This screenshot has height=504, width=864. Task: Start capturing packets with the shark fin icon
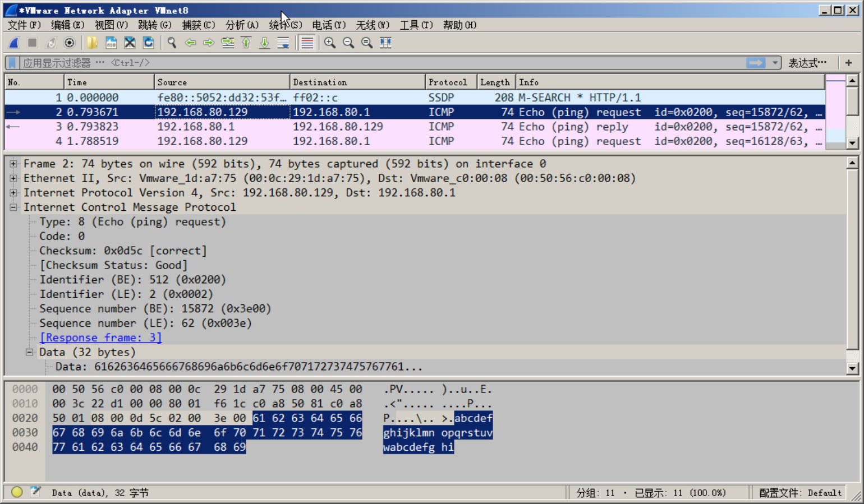14,43
